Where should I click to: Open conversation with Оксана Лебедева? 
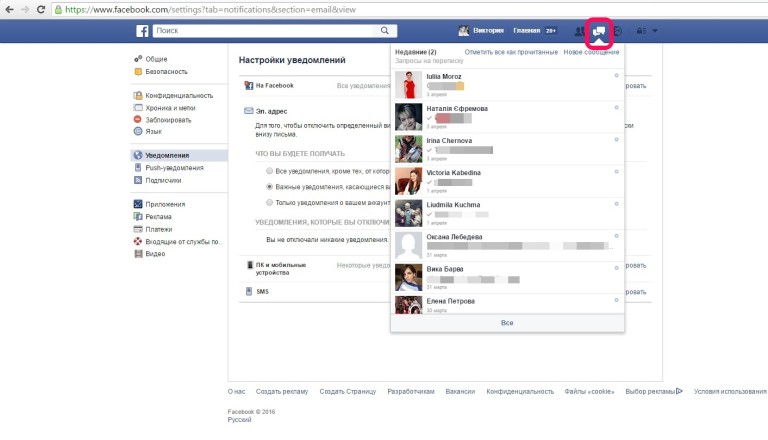(507, 245)
